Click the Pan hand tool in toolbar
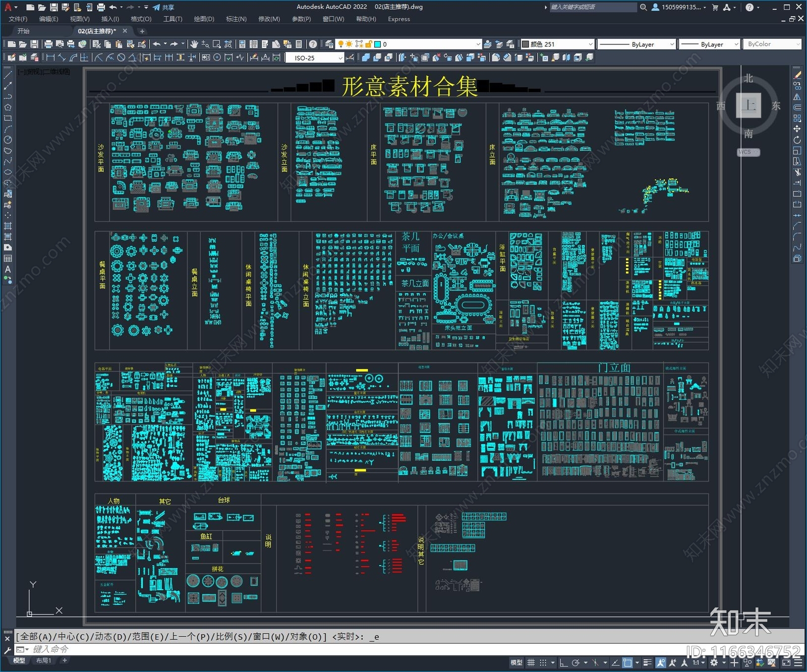This screenshot has height=672, width=807. [x=194, y=44]
